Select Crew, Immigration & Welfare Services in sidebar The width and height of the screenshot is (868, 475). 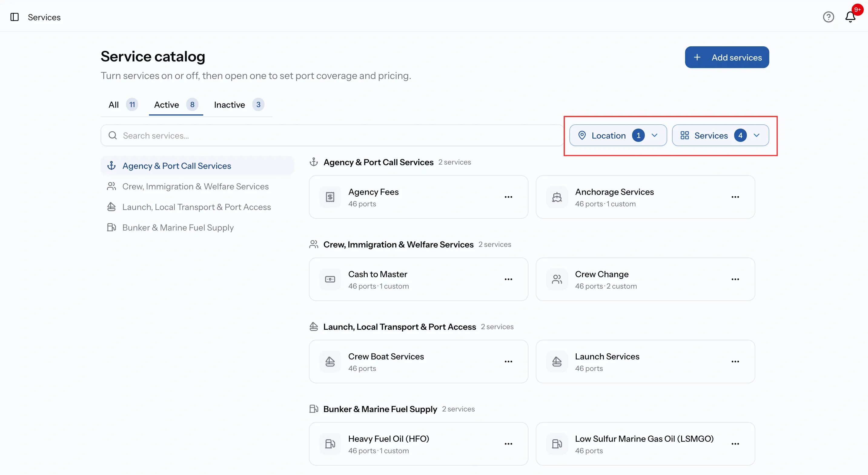197,186
